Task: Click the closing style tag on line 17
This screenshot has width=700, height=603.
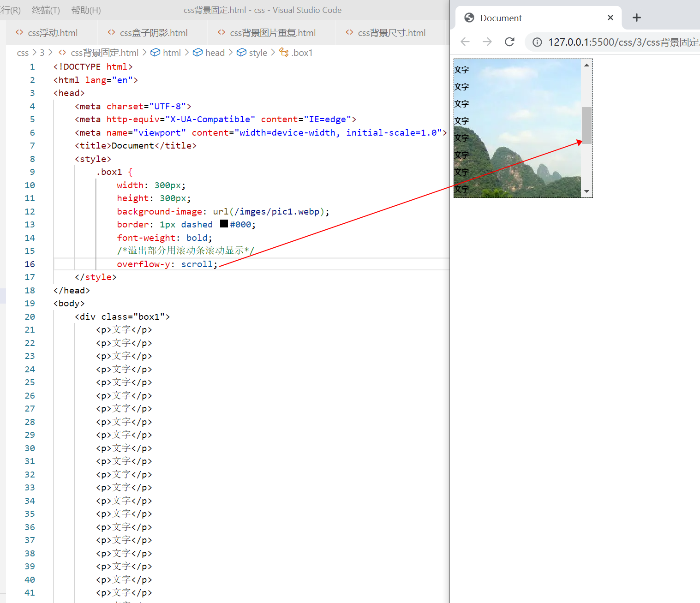Action: (96, 277)
